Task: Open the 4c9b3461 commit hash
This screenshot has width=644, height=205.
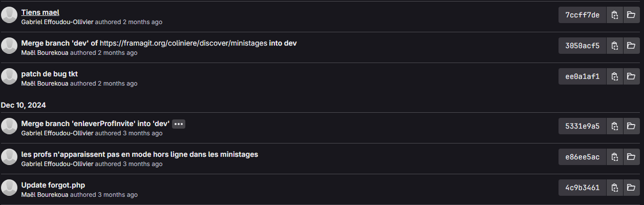Action: pyautogui.click(x=582, y=187)
